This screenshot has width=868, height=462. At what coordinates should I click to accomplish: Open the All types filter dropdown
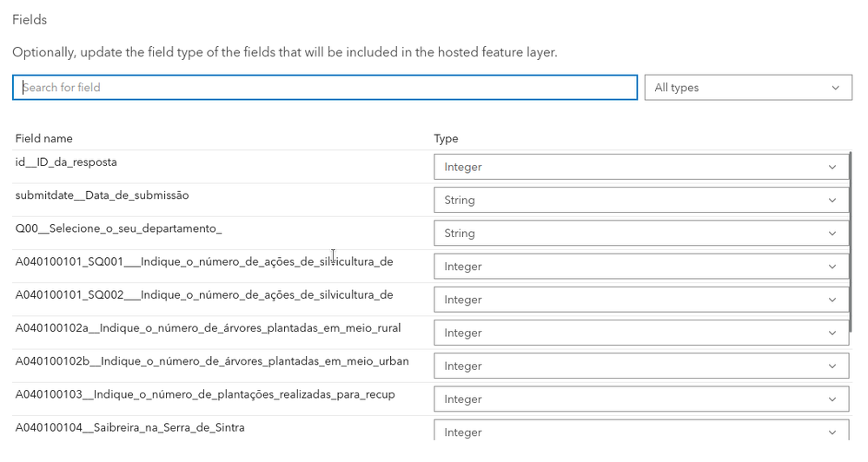coord(748,88)
